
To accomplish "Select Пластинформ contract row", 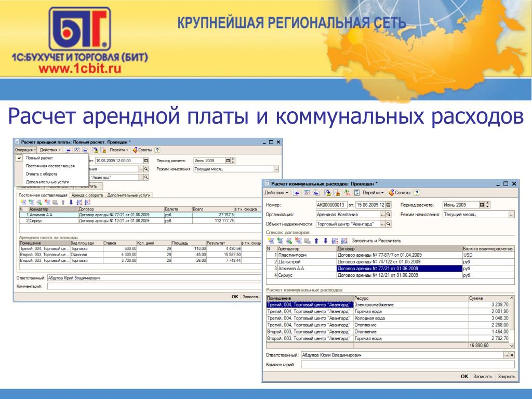I will pos(390,255).
